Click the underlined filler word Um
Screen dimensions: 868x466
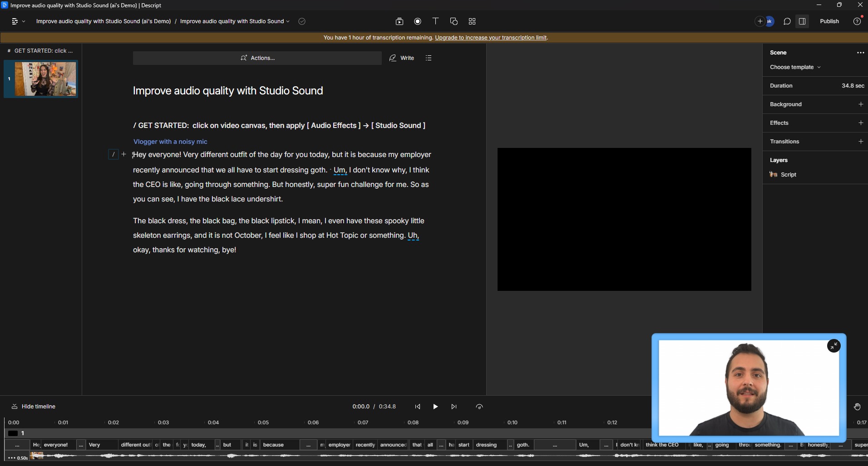[340, 170]
